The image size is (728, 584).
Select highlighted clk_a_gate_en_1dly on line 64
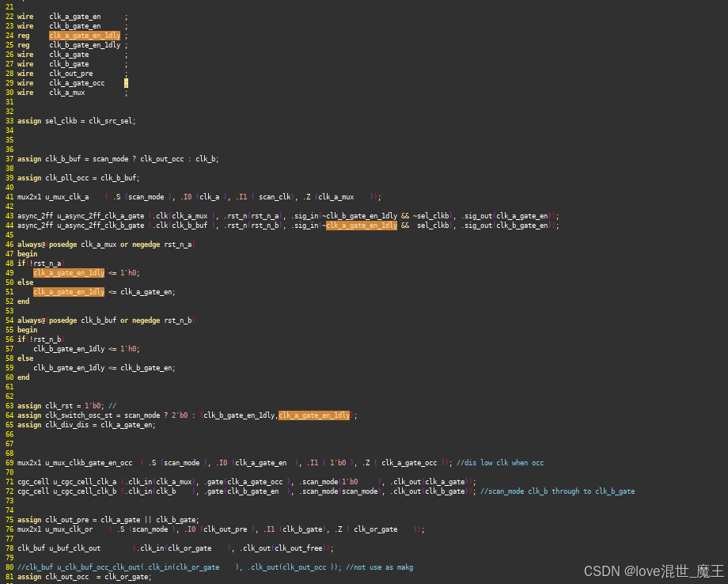click(x=314, y=415)
